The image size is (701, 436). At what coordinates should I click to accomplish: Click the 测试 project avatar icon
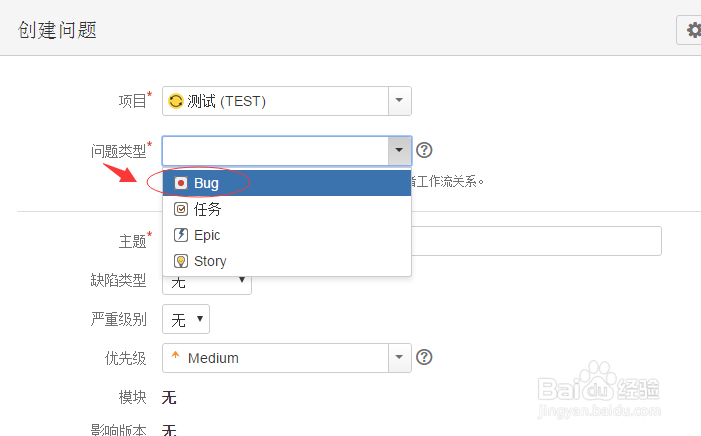pos(176,101)
